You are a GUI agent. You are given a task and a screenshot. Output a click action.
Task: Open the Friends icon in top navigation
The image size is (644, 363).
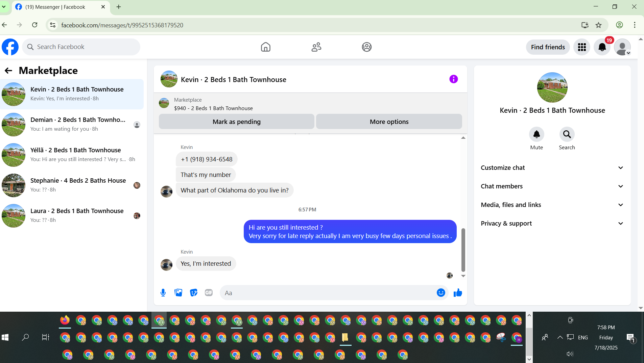(x=316, y=47)
